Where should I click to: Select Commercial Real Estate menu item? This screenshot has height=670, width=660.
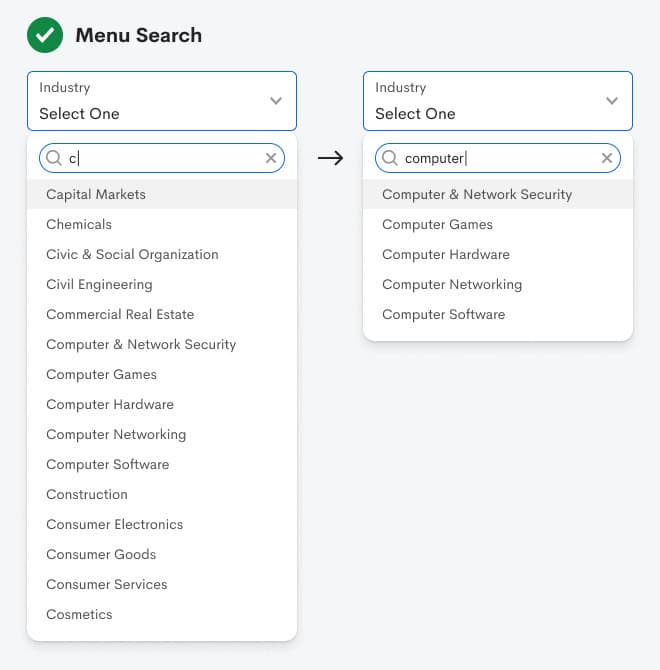click(120, 314)
